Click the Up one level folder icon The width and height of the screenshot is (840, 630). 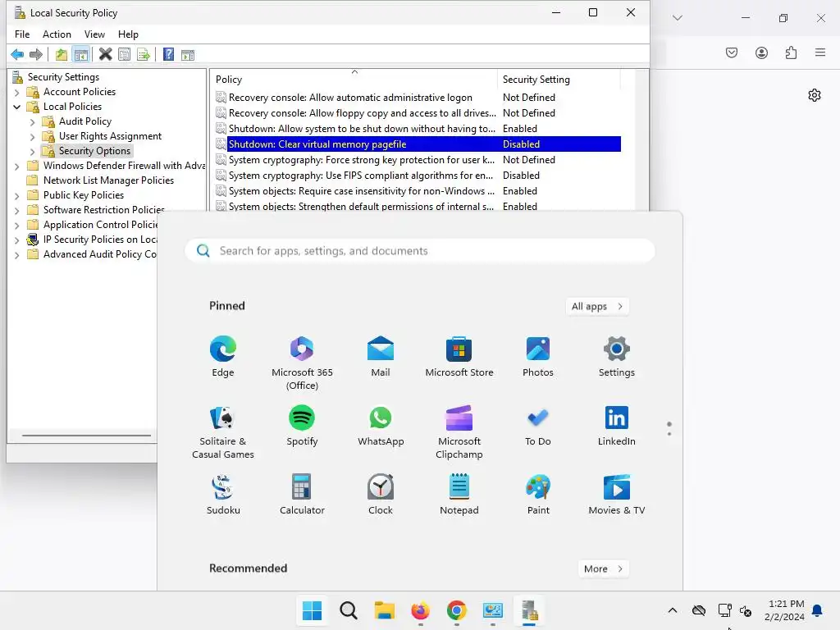click(62, 55)
